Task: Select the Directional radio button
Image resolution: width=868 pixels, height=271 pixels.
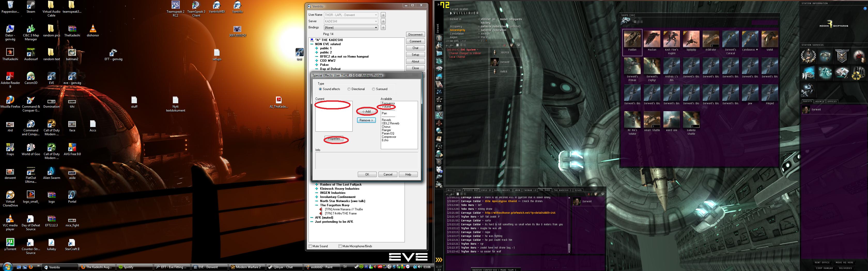Action: [x=349, y=89]
